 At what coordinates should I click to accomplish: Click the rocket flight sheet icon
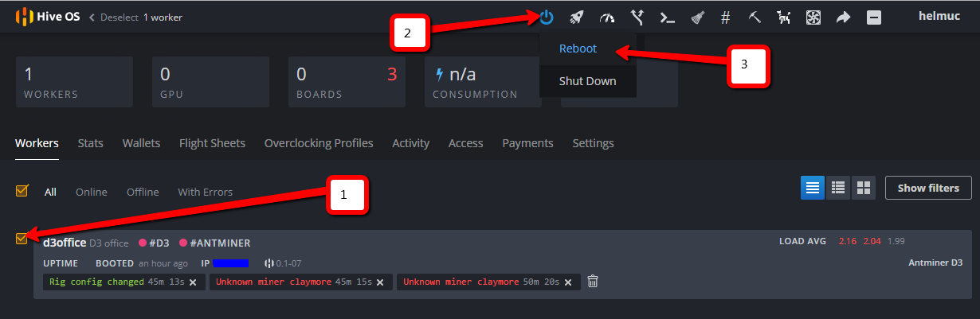point(577,17)
